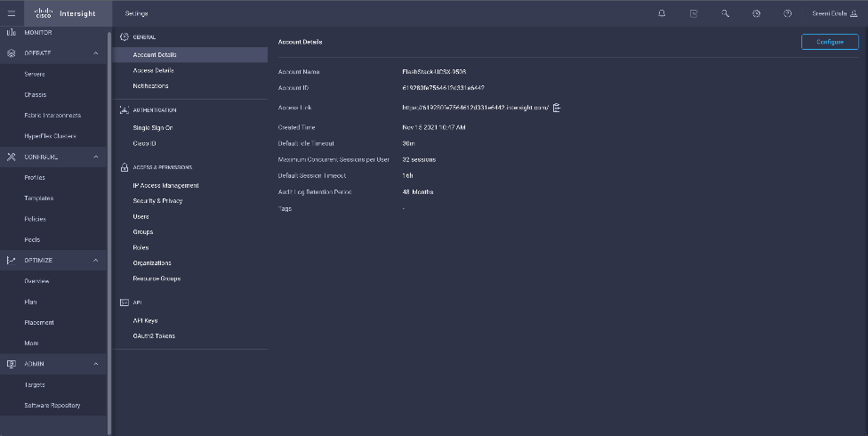Click the Operate section icon

[11, 53]
